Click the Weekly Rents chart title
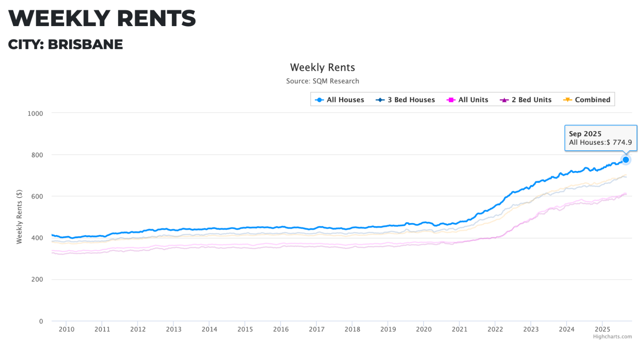The image size is (644, 341). pyautogui.click(x=322, y=67)
